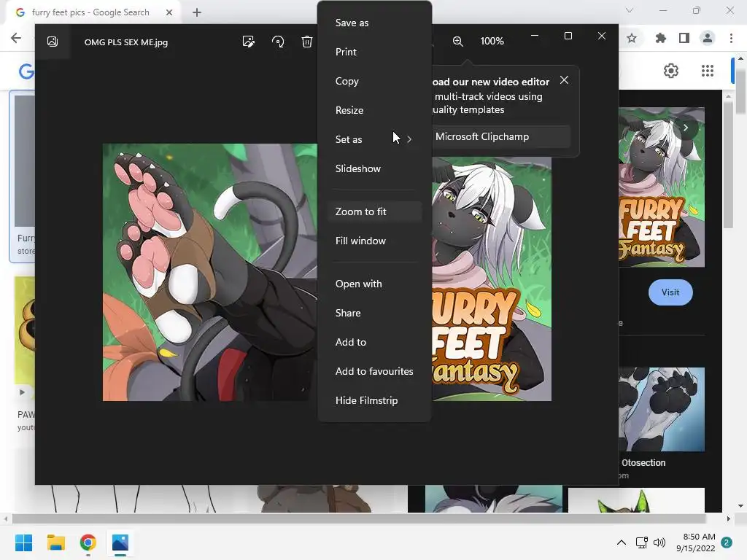
Task: Click the 100% zoom level text
Action: click(492, 42)
